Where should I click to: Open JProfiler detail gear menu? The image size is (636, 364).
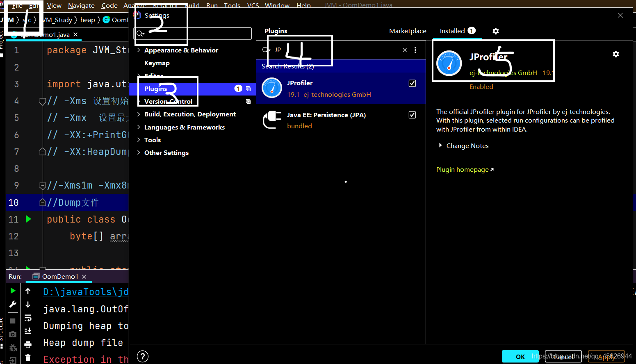616,54
